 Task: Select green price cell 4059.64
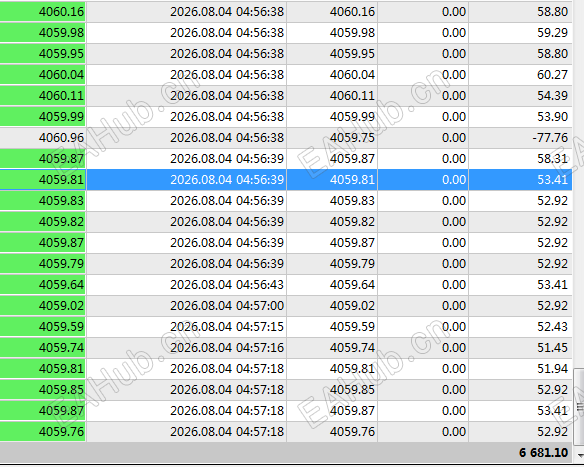[x=42, y=285]
